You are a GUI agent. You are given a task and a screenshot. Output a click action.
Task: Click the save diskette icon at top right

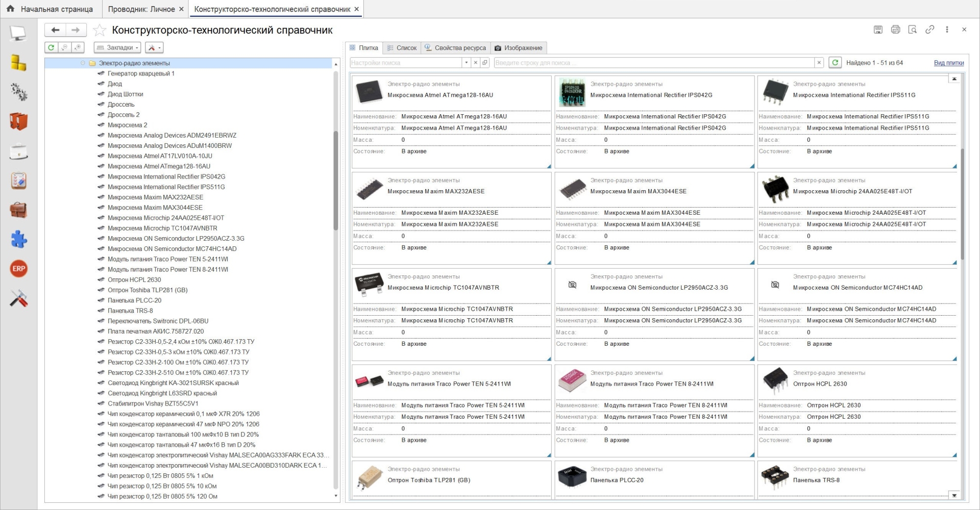tap(878, 30)
